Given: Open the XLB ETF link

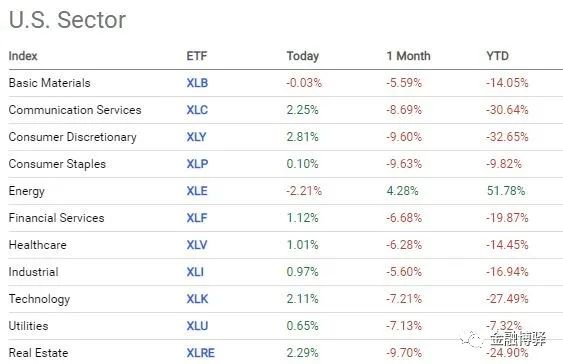Looking at the screenshot, I should point(197,83).
